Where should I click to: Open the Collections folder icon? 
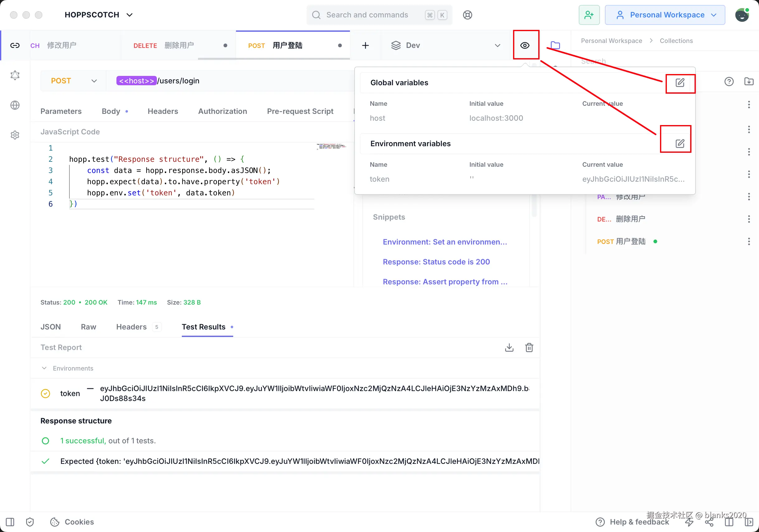[555, 45]
